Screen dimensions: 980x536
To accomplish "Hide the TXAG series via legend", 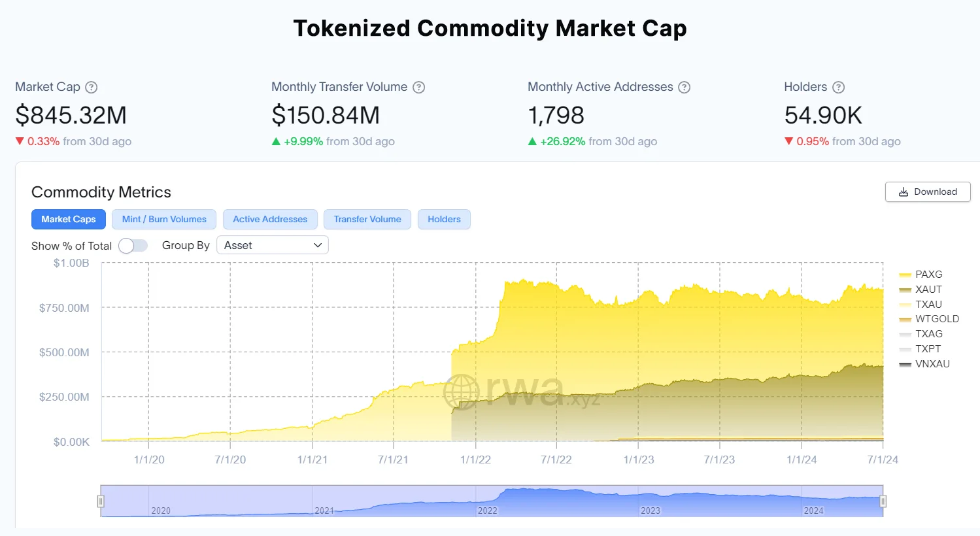I will click(906, 334).
